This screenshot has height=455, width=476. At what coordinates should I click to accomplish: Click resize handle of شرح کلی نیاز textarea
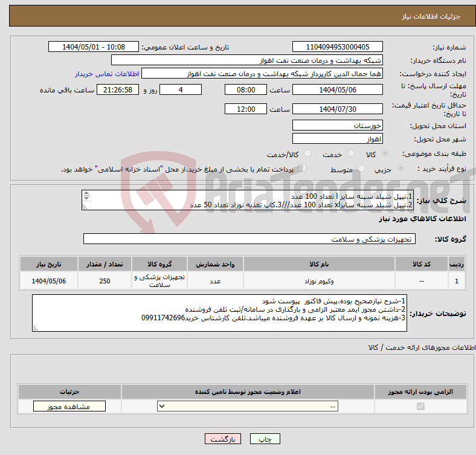85,207
